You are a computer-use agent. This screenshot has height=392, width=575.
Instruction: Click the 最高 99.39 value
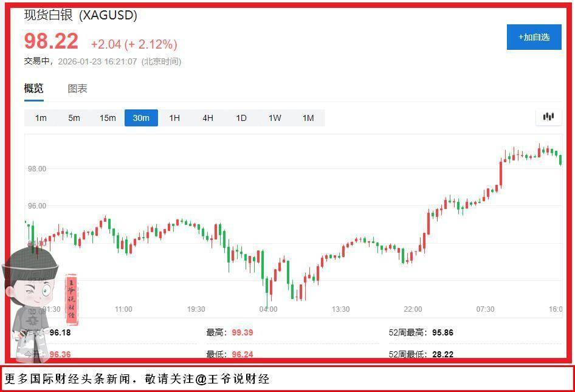(x=242, y=332)
